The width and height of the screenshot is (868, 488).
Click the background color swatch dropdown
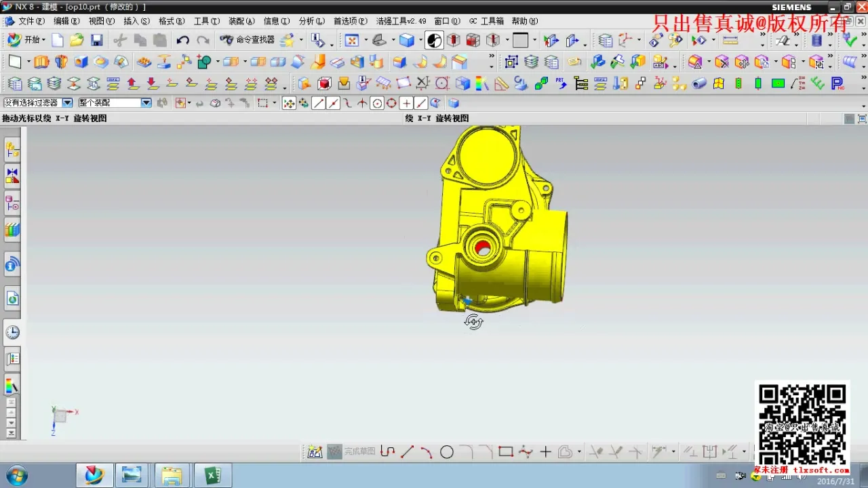click(x=534, y=41)
